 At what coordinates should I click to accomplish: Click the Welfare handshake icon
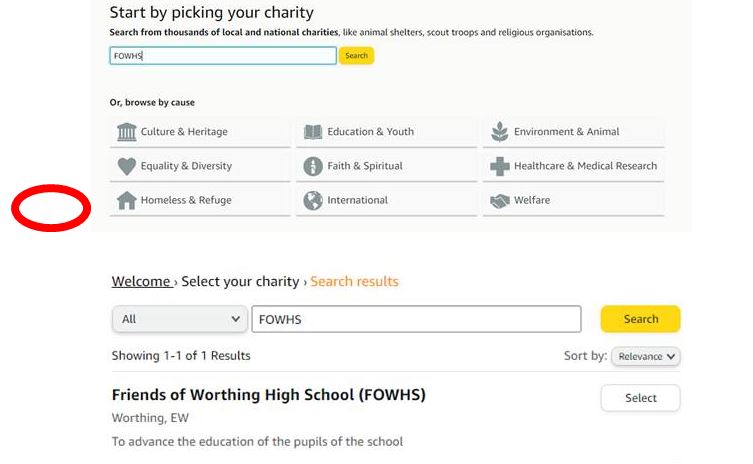pos(500,200)
